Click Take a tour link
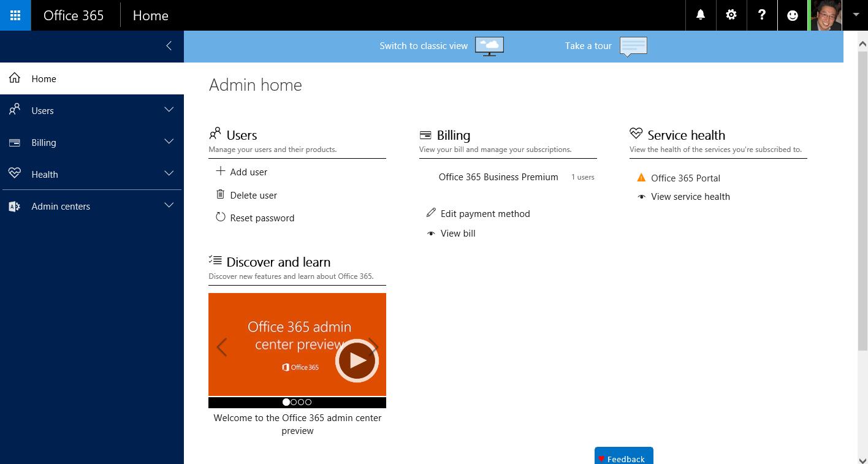The height and width of the screenshot is (464, 868). [x=588, y=46]
